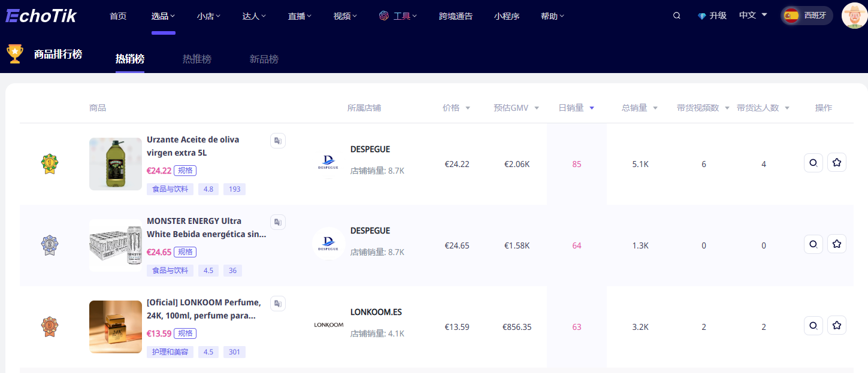Open the 跨境通告 menu item

tap(455, 16)
